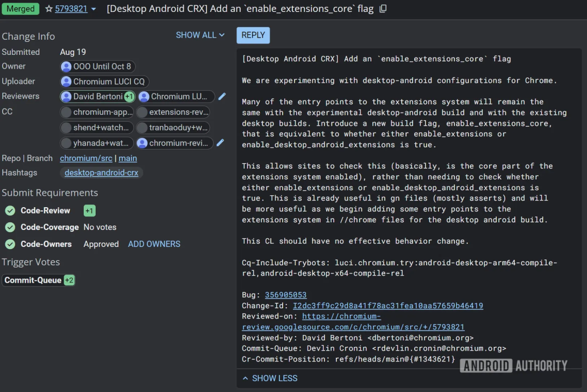
Task: Click the 'Approved' status text
Action: [x=101, y=244]
